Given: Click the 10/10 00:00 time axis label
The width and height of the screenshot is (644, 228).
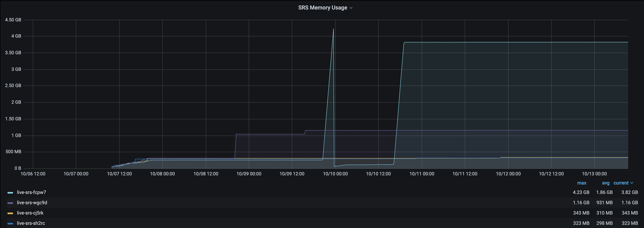Looking at the screenshot, I should click(x=335, y=174).
